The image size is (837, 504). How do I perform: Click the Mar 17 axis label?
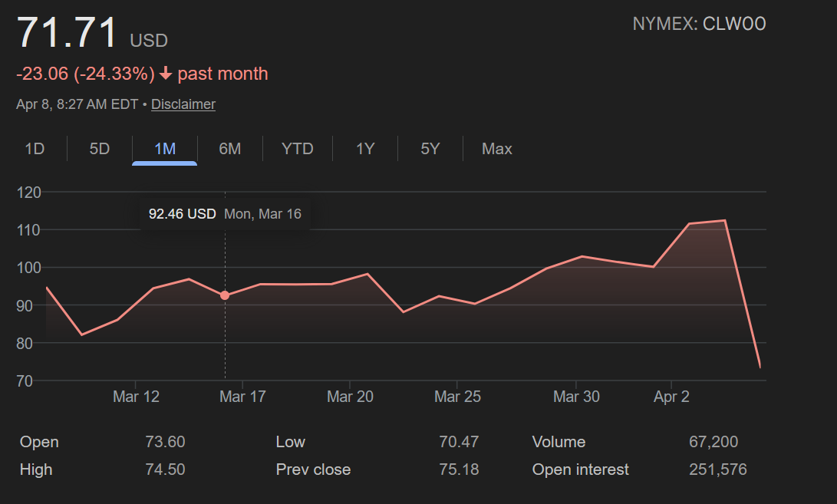click(243, 397)
